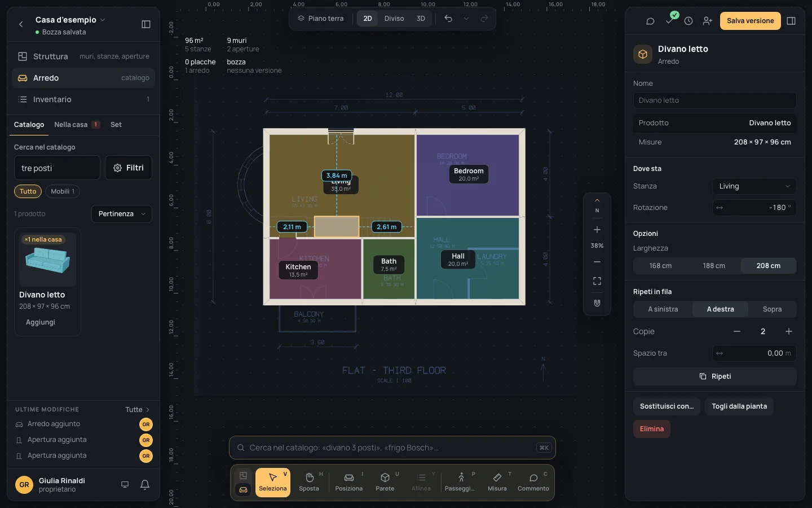Open the Set tab

coord(116,125)
